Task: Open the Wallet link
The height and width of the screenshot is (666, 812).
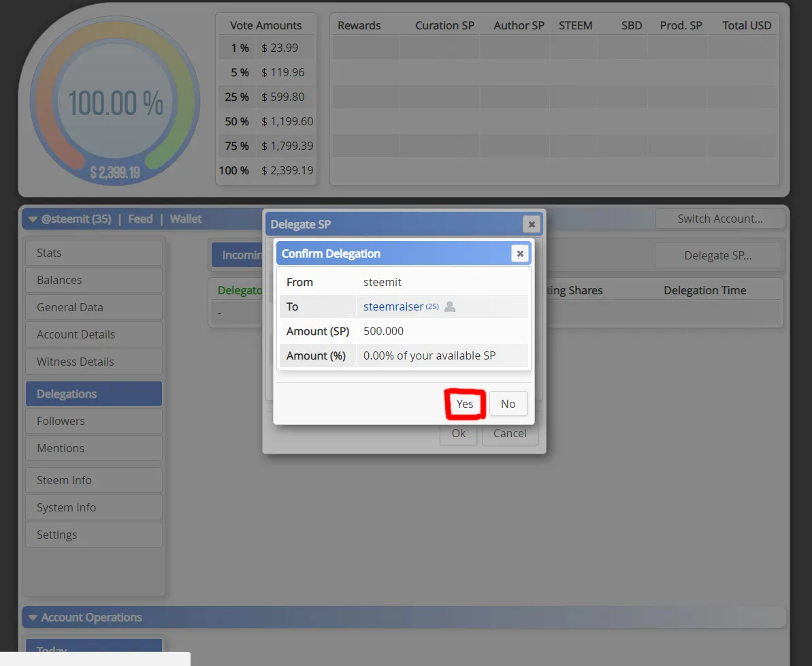Action: click(x=186, y=219)
